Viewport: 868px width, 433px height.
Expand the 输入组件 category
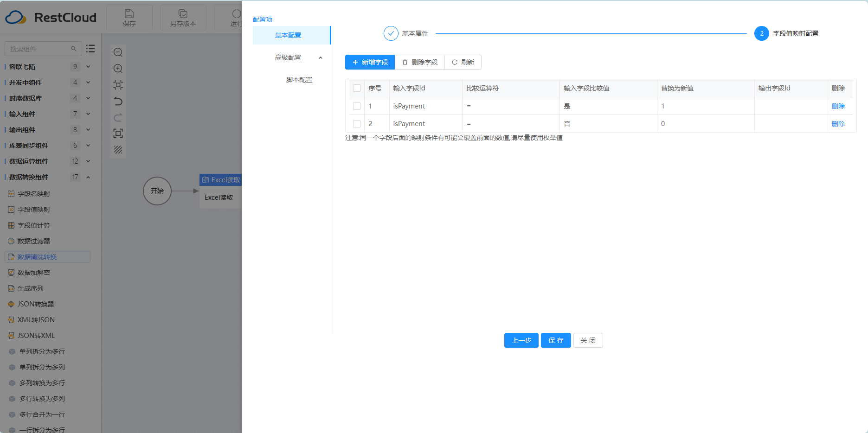coord(88,114)
